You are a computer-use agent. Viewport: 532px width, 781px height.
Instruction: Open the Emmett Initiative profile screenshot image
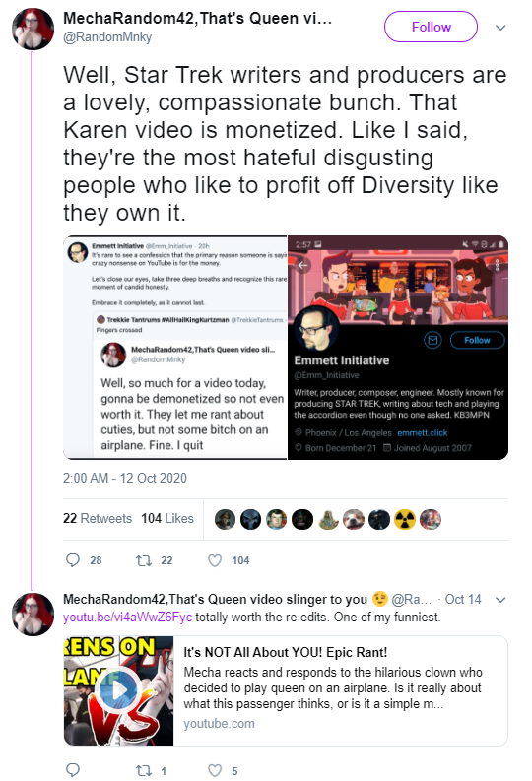pos(398,348)
